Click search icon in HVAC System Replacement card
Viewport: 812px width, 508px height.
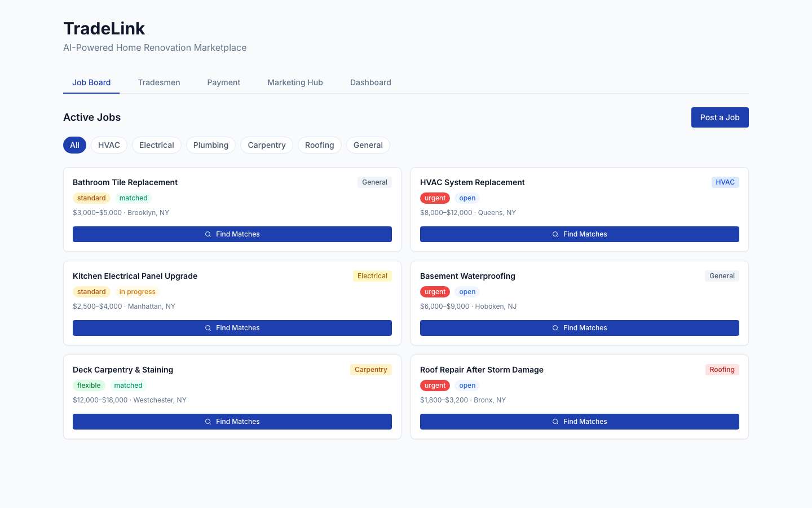[x=555, y=234]
